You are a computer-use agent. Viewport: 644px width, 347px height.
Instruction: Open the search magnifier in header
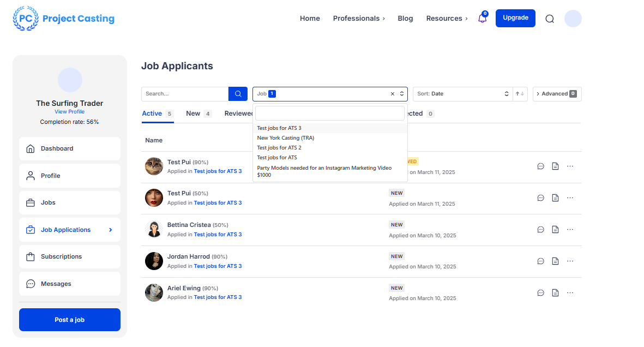point(550,19)
